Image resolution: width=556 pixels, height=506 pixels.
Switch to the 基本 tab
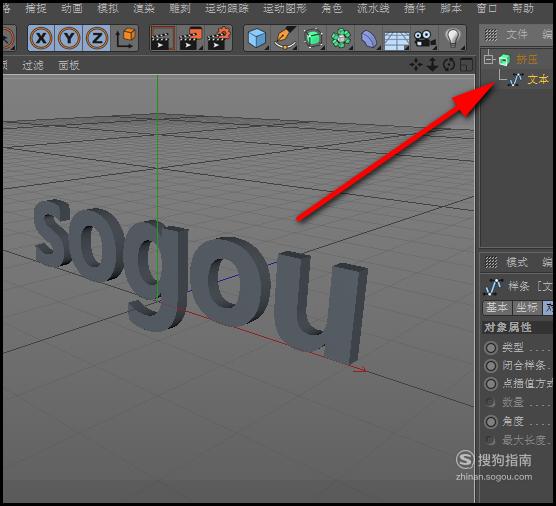point(497,307)
